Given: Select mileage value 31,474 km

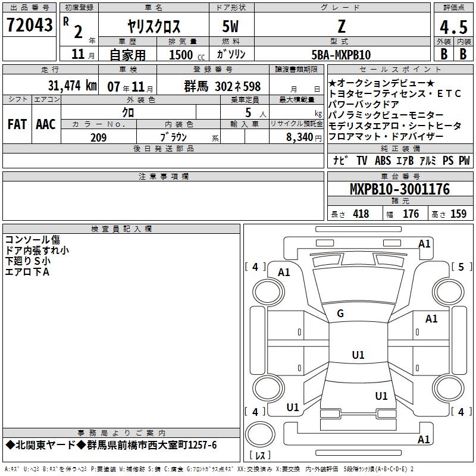Looking at the screenshot, I should (x=73, y=86).
